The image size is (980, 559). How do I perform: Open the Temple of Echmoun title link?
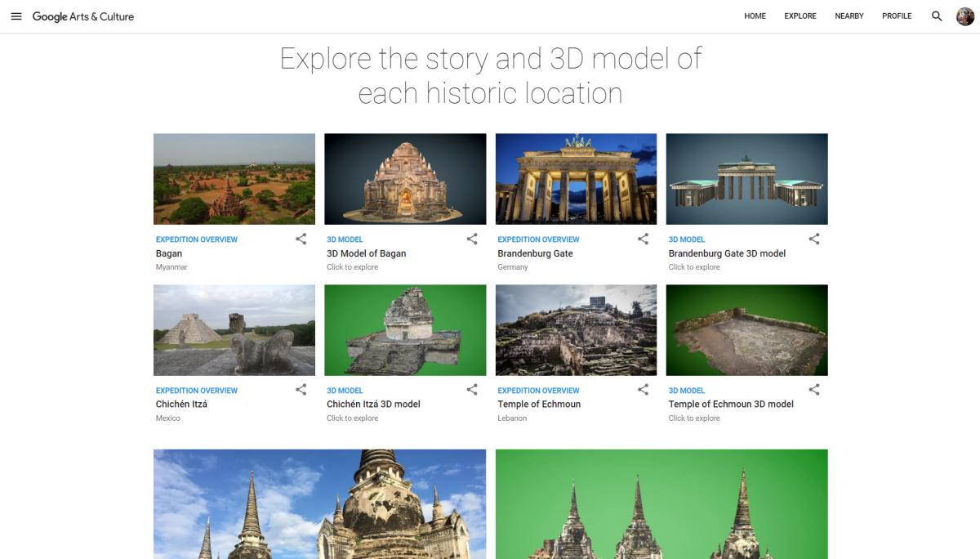click(x=539, y=404)
